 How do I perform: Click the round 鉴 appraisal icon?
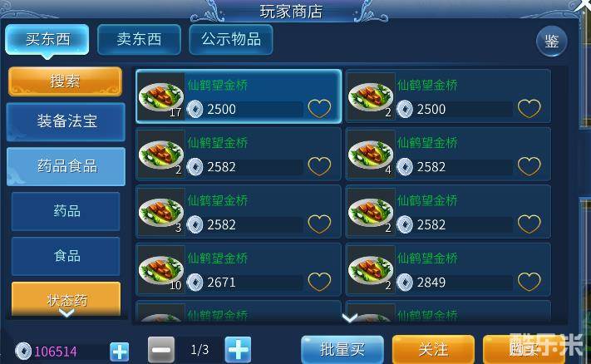pos(551,41)
